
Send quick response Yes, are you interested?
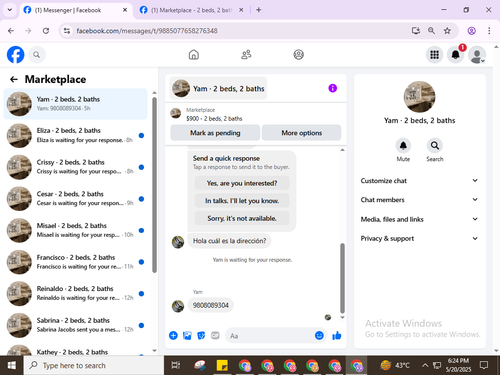[242, 183]
